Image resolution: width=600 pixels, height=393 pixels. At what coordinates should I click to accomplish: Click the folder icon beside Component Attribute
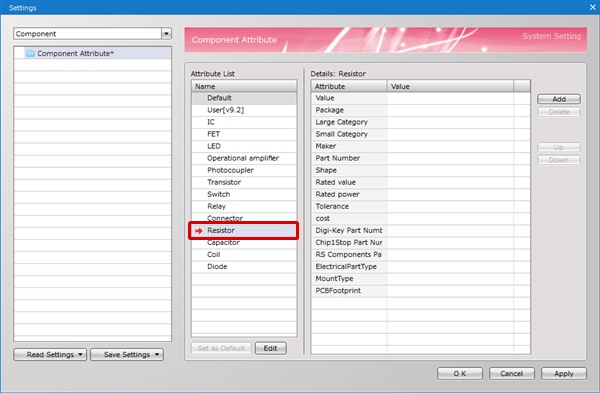click(30, 53)
